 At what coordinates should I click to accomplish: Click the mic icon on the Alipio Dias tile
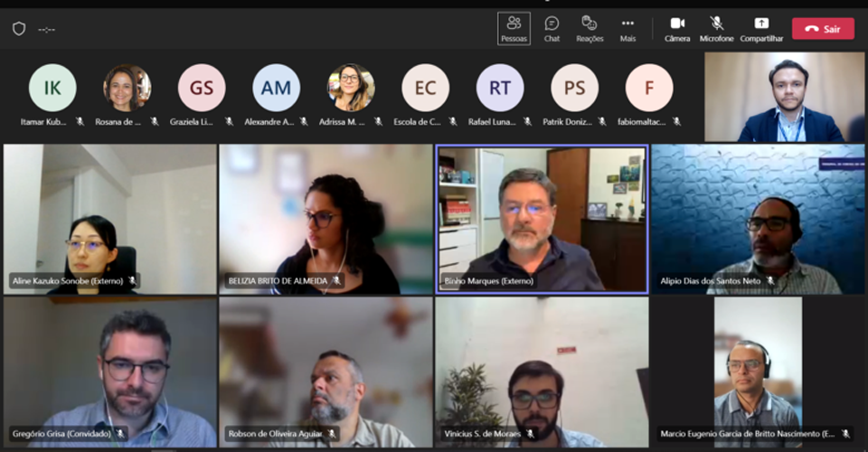coord(770,281)
